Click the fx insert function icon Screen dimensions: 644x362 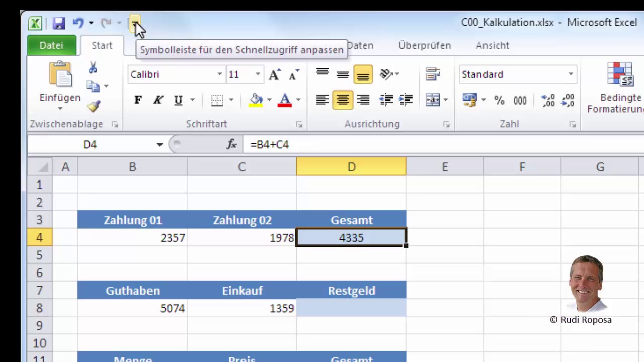click(231, 144)
